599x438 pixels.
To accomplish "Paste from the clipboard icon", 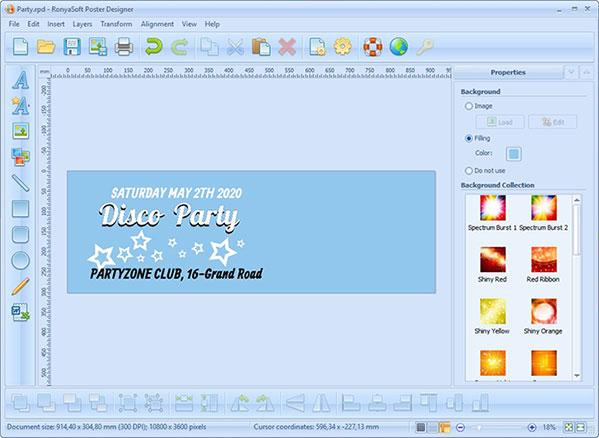I will 261,47.
